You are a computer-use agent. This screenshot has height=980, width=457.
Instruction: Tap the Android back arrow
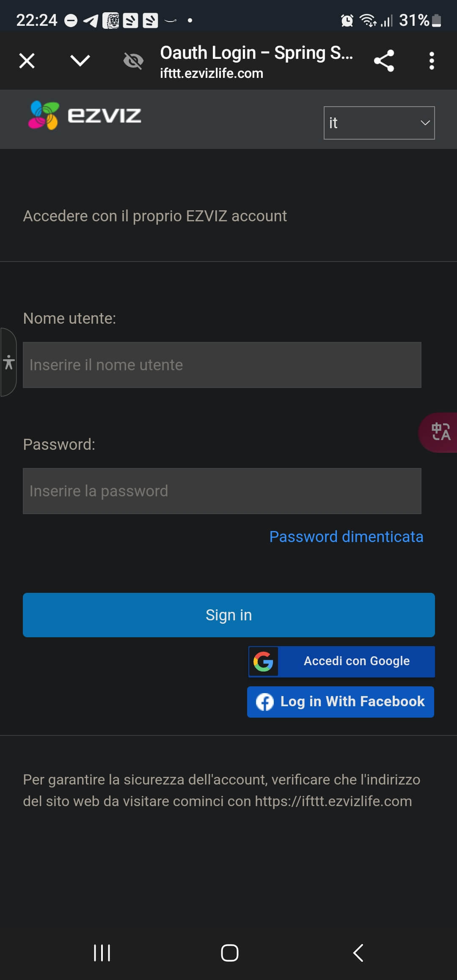[x=358, y=953]
